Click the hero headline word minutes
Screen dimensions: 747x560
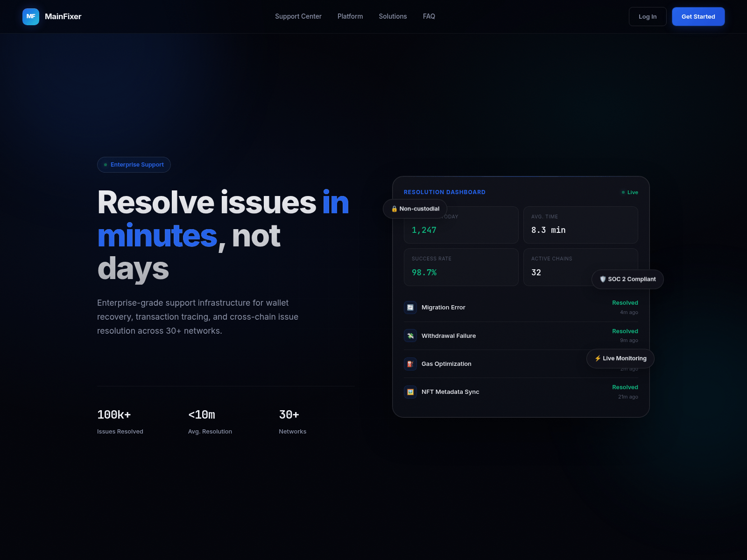coord(157,236)
